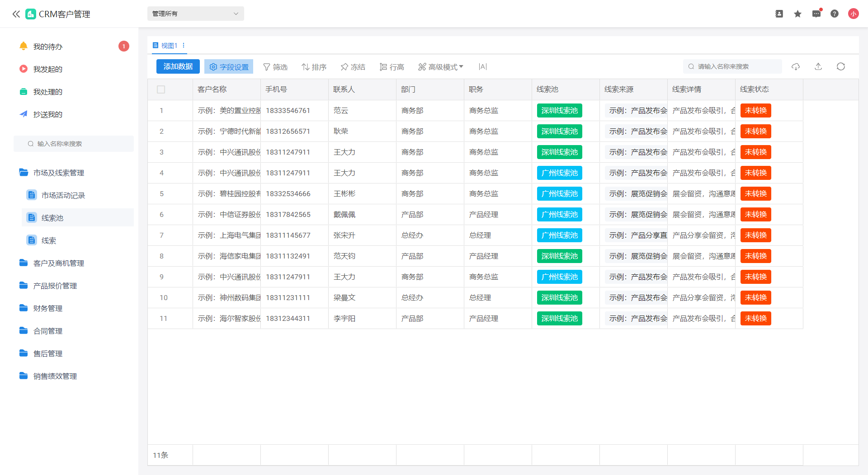Click the refresh icon in toolbar

point(840,66)
